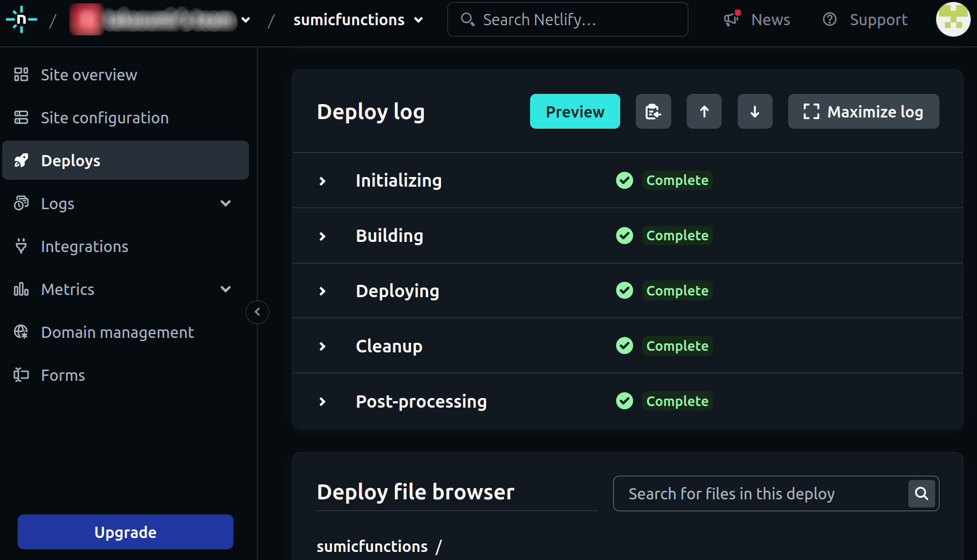The height and width of the screenshot is (560, 977).
Task: Click the Deploying section title
Action: click(x=398, y=291)
